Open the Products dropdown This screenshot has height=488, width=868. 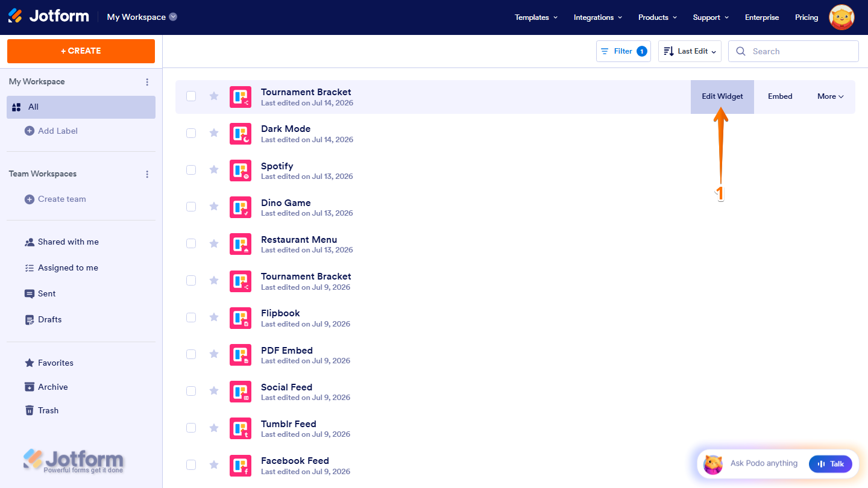(x=658, y=17)
